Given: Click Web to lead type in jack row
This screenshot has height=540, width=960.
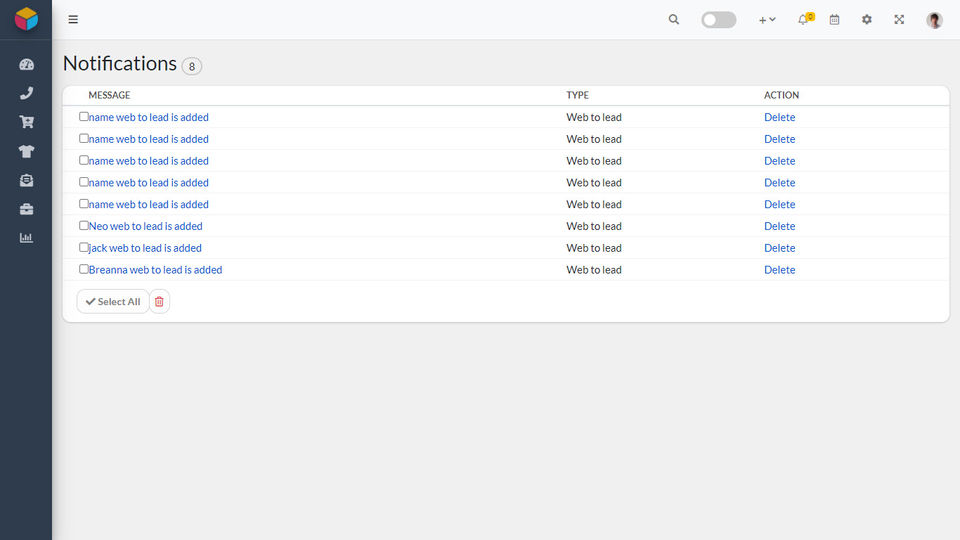Looking at the screenshot, I should click(x=594, y=248).
